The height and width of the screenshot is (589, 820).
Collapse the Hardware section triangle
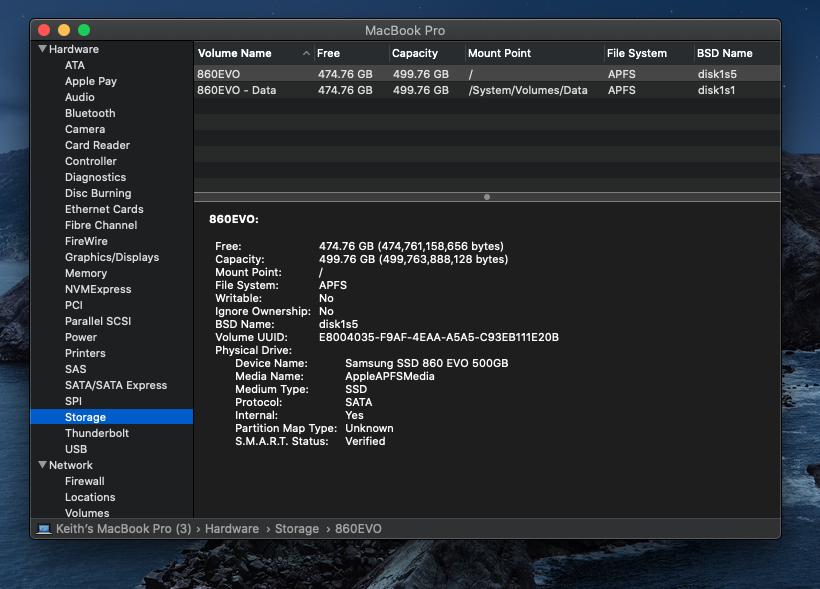(x=42, y=49)
